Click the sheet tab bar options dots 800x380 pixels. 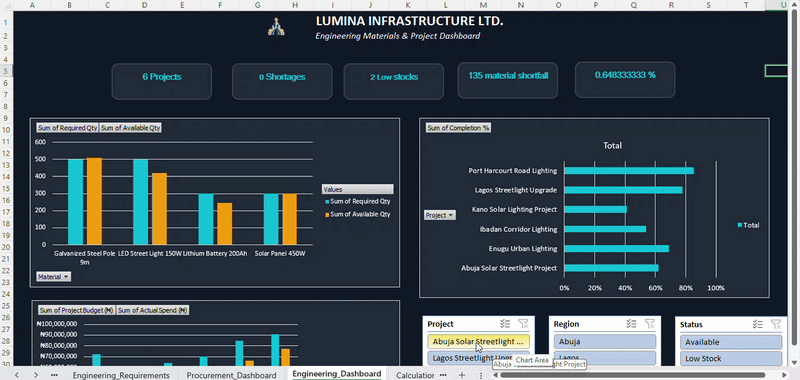[x=481, y=375]
